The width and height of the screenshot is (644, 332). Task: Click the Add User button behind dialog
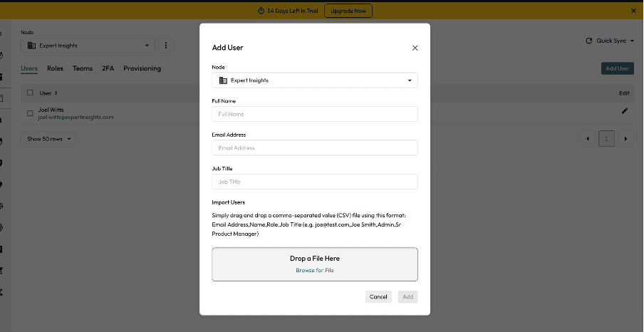[x=618, y=68]
